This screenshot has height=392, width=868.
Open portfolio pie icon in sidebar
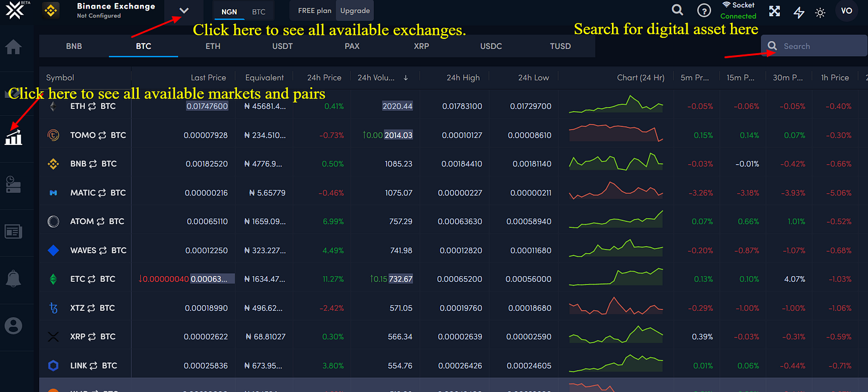coord(13,184)
